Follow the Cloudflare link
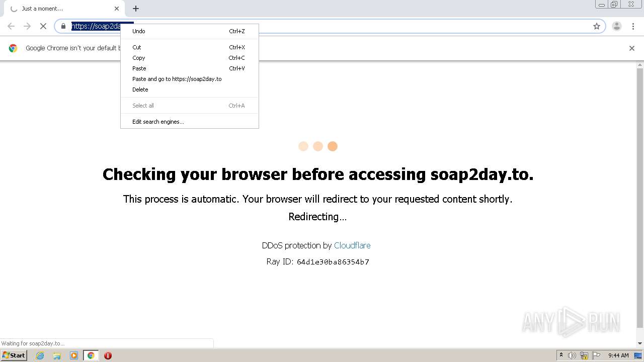Viewport: 644px width, 362px height. pos(352,245)
